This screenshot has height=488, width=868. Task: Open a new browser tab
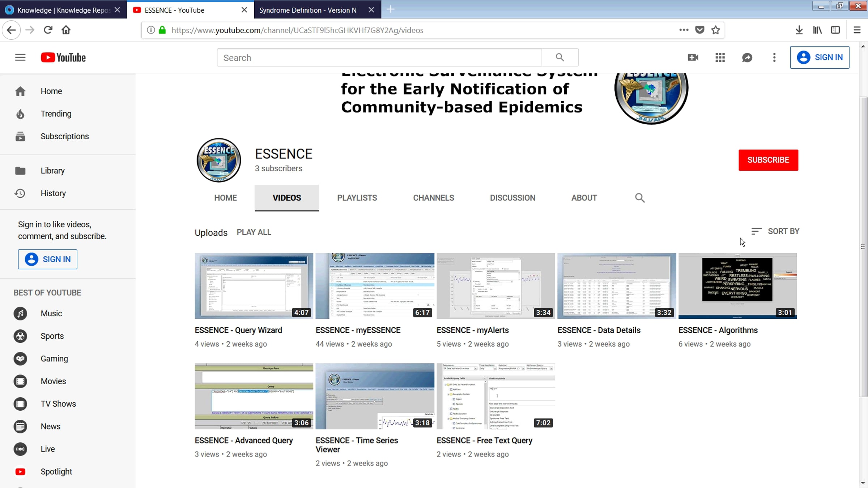click(391, 9)
